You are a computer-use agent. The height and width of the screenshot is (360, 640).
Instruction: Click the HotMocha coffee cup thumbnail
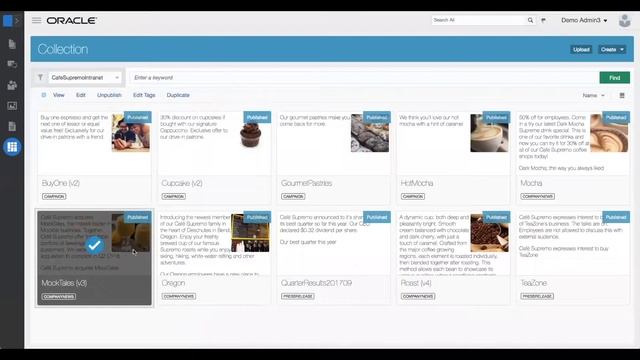pos(489,133)
